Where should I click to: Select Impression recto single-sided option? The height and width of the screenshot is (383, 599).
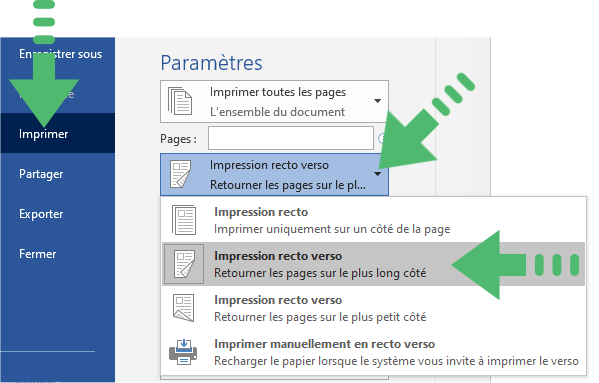click(x=374, y=220)
